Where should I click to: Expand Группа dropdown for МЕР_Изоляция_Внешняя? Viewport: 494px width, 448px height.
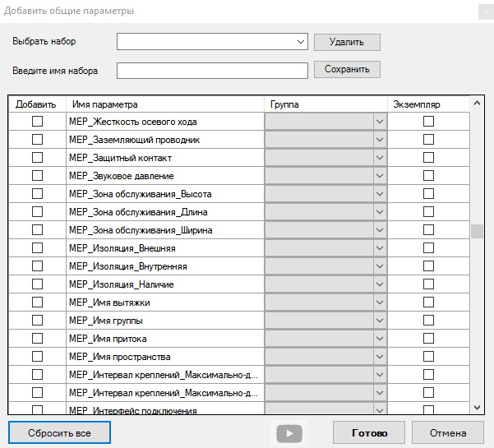point(379,248)
